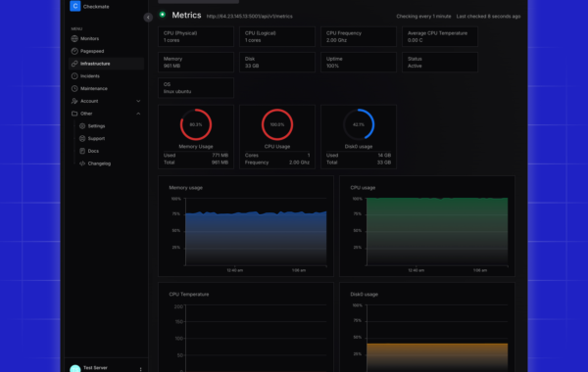Open the Monitors menu item
The width and height of the screenshot is (588, 372).
click(x=107, y=38)
